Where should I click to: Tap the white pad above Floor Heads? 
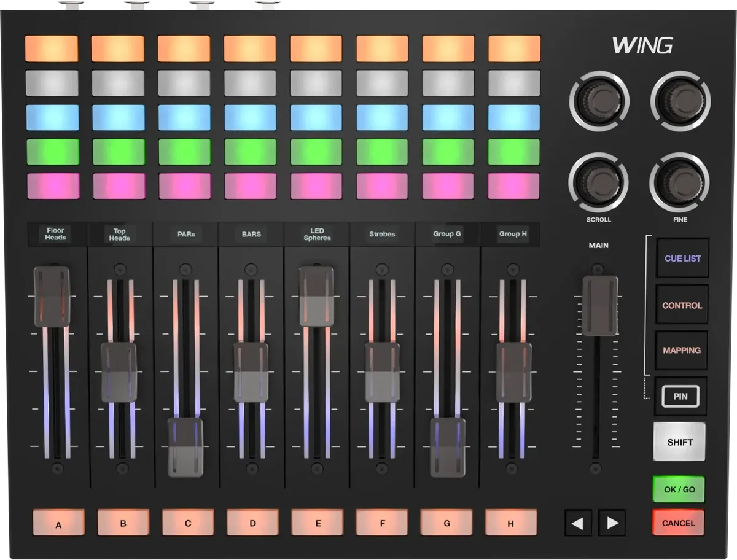(x=52, y=83)
